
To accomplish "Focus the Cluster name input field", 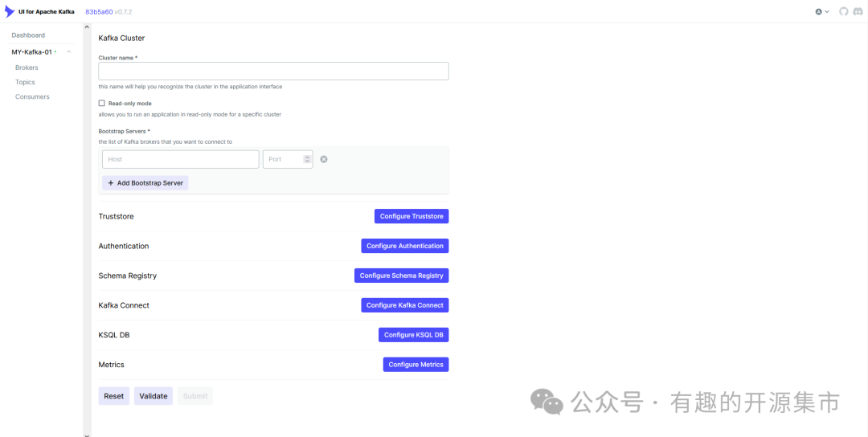I will (273, 71).
